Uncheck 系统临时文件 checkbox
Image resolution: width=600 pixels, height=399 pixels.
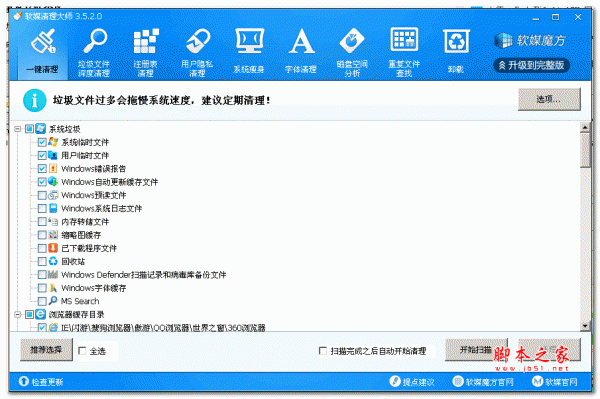[x=42, y=142]
